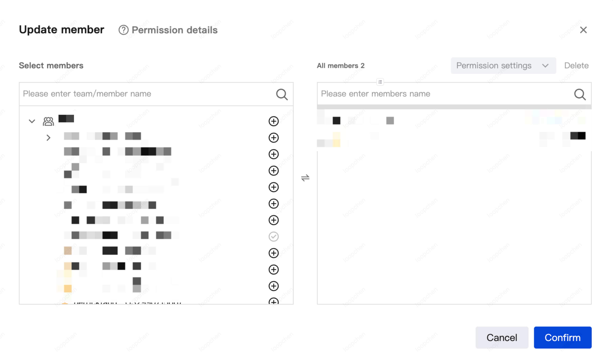This screenshot has width=613, height=364.
Task: Click Delete for selected members
Action: [576, 65]
